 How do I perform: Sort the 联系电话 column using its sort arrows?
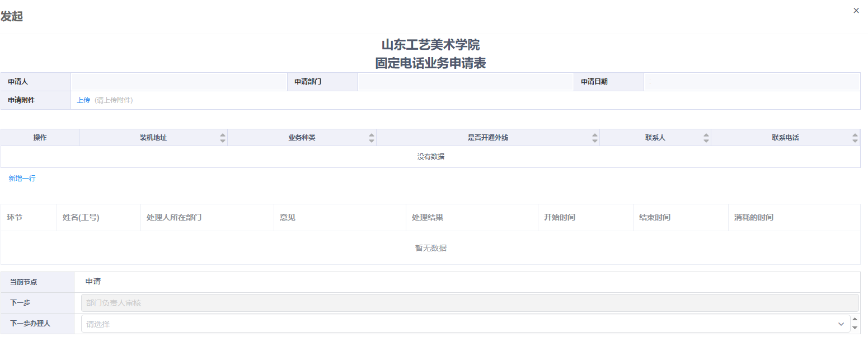[855, 138]
